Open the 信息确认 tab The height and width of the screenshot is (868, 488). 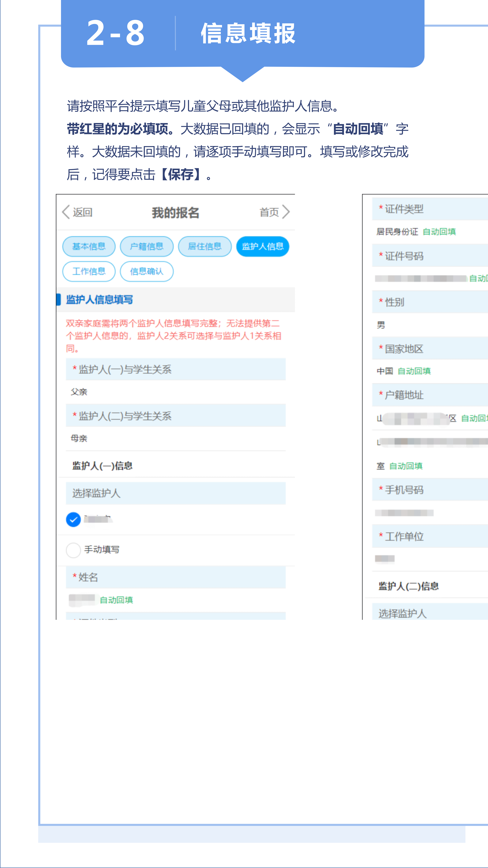click(147, 271)
